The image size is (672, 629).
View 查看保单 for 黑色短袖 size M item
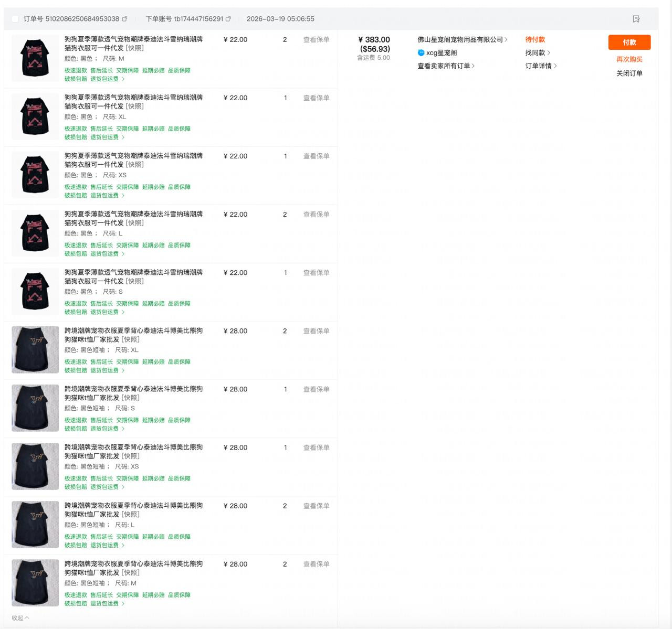point(316,563)
